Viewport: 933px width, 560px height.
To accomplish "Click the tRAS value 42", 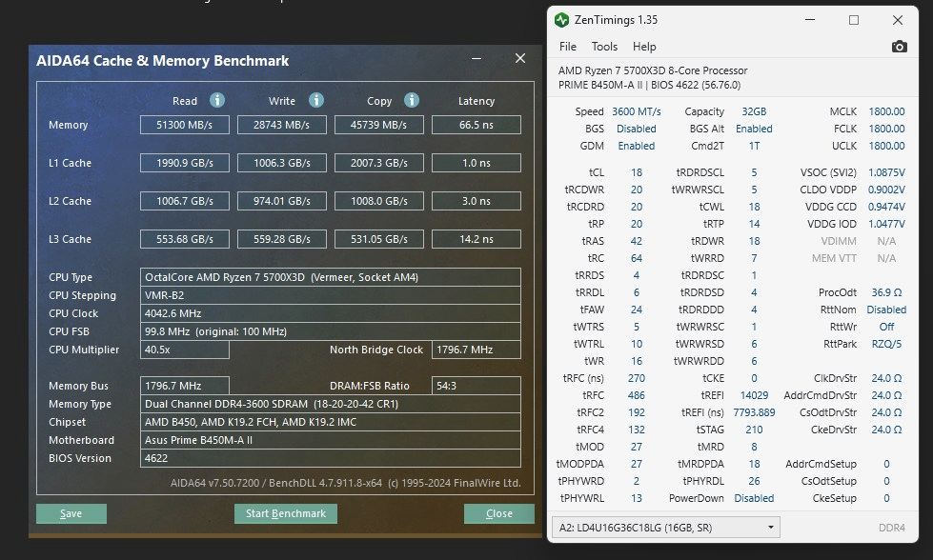I will (636, 241).
